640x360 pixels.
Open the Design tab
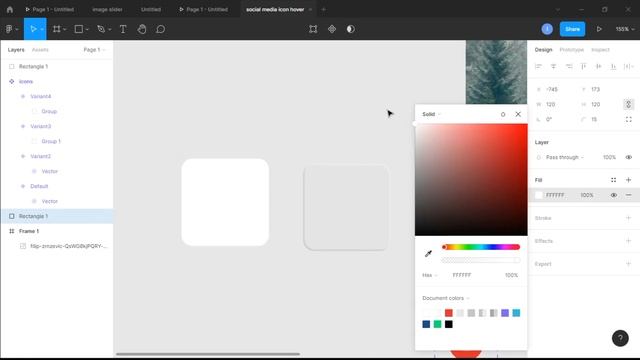(543, 50)
